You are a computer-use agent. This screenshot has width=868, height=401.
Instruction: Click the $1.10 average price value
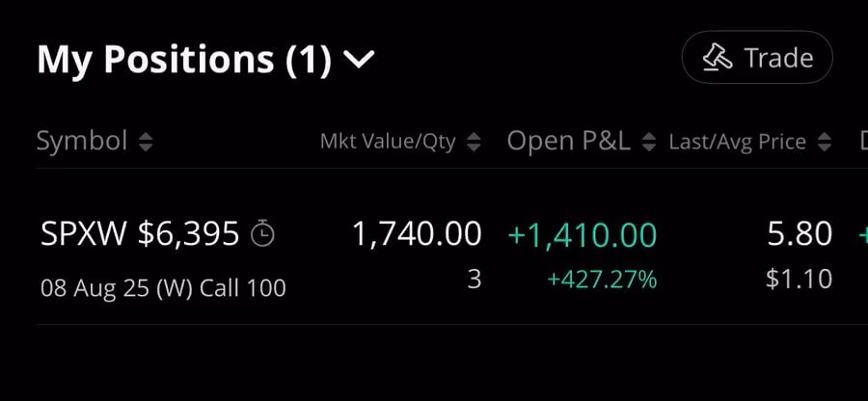799,281
